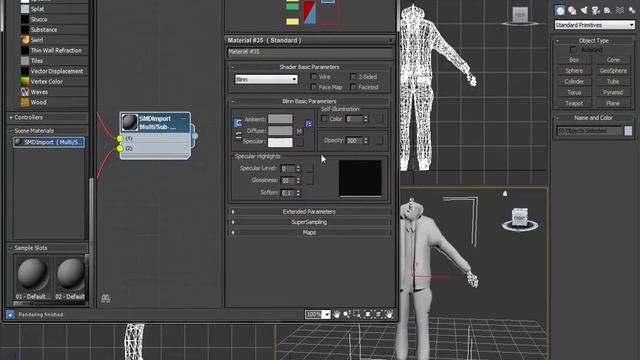Enable the Face Map checkbox
Image resolution: width=640 pixels, height=360 pixels.
pos(314,87)
